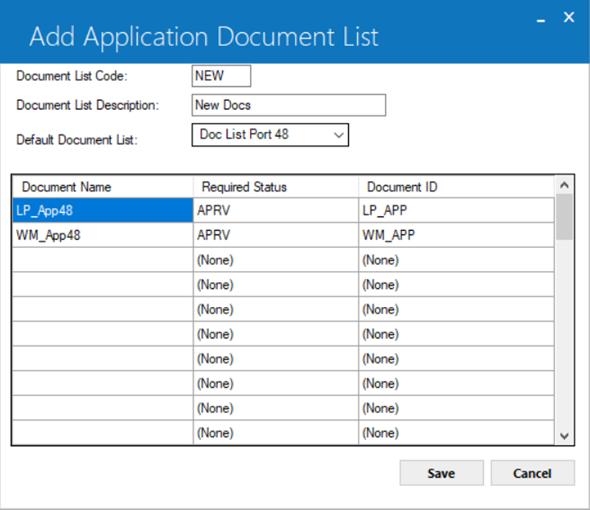Viewport: 590px width, 510px height.
Task: Click the Cancel button
Action: pyautogui.click(x=532, y=473)
